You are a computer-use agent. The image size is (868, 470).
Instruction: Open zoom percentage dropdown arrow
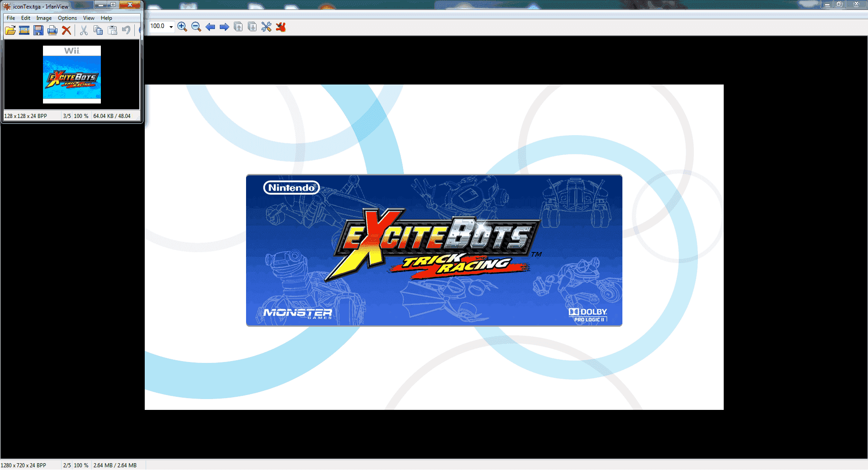(x=171, y=27)
